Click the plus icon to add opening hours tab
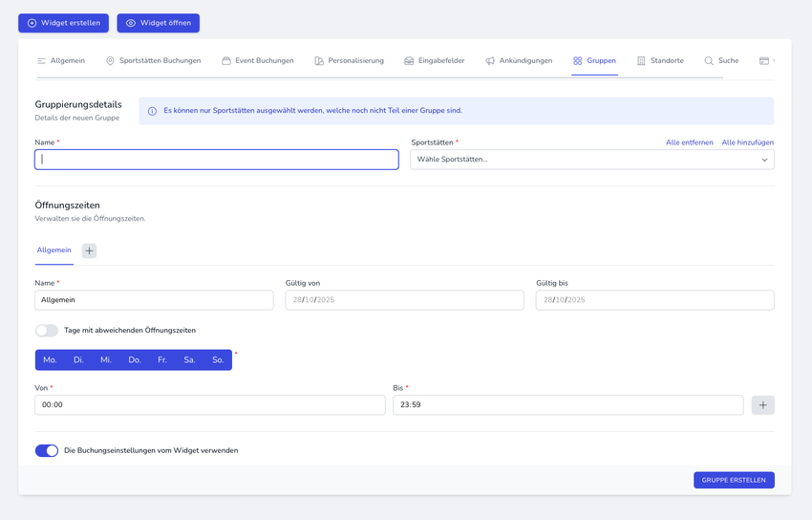 pos(89,250)
